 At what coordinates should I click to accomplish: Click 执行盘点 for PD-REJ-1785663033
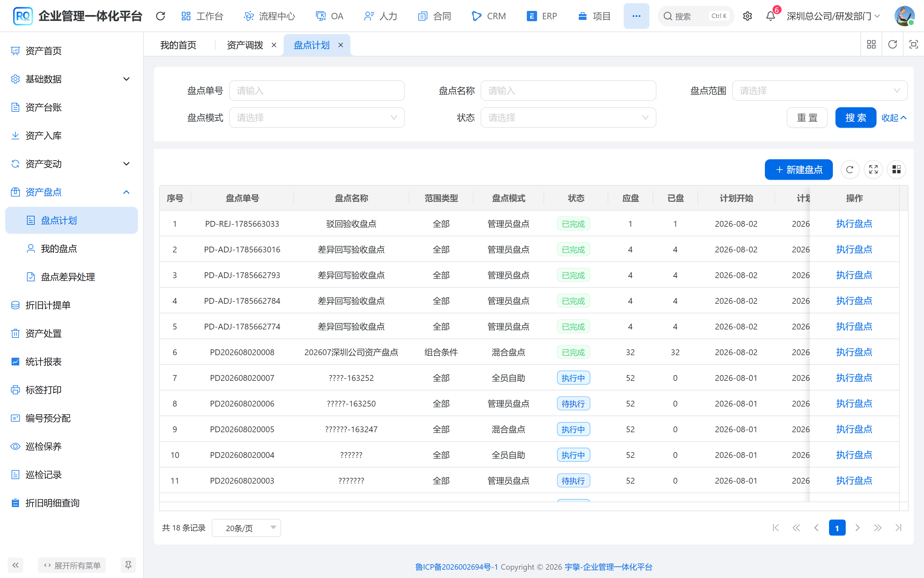click(854, 223)
